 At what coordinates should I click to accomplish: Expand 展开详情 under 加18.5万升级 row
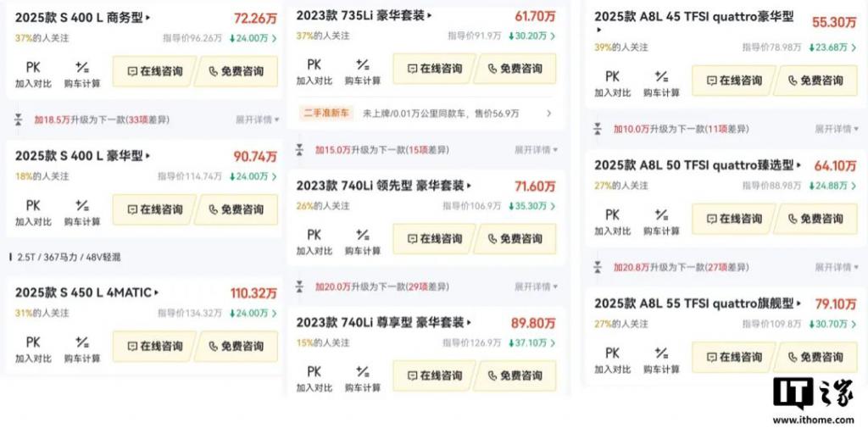[x=258, y=120]
